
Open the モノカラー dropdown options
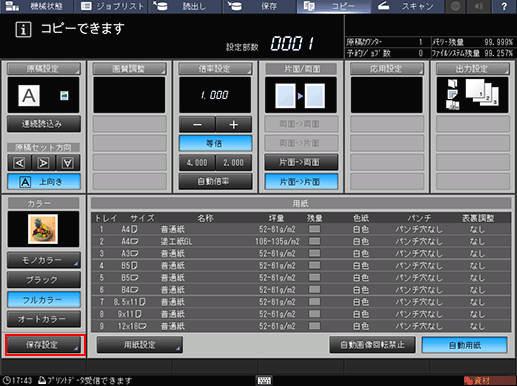click(x=44, y=260)
